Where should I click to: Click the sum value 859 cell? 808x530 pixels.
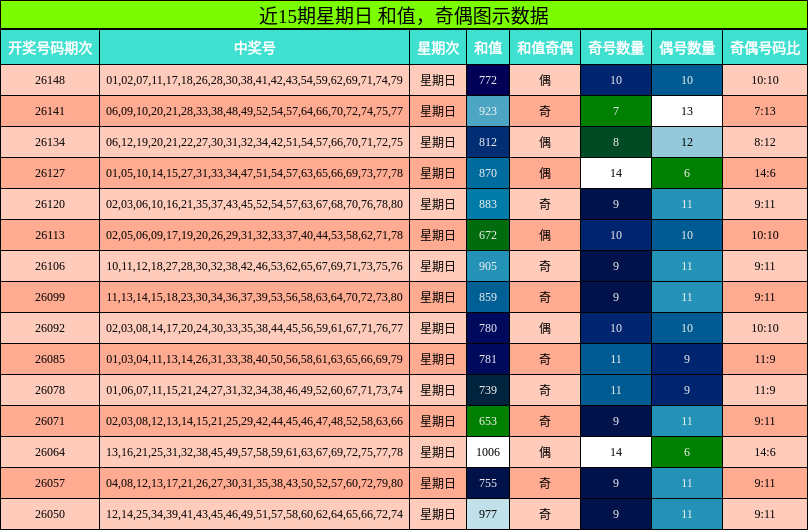pos(488,297)
